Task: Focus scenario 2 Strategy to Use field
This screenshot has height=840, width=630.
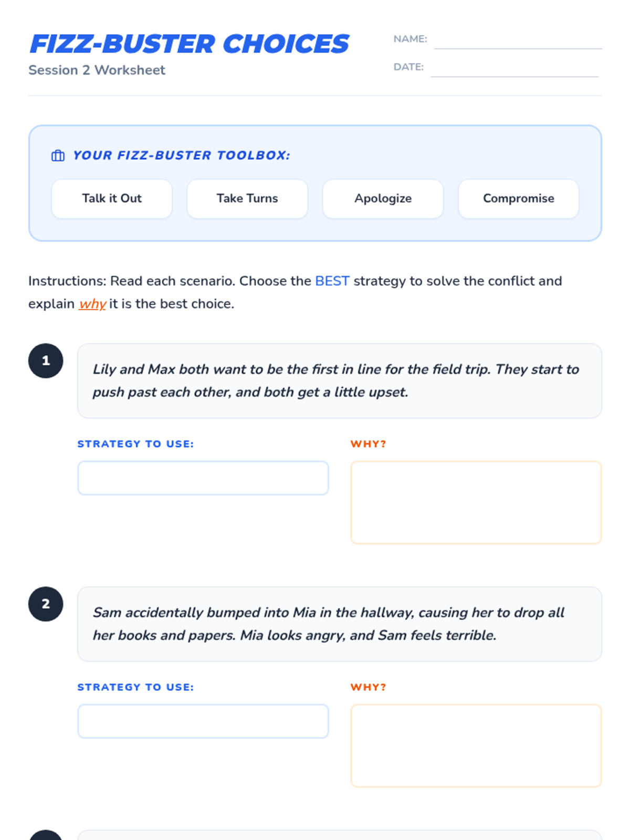Action: [x=203, y=721]
